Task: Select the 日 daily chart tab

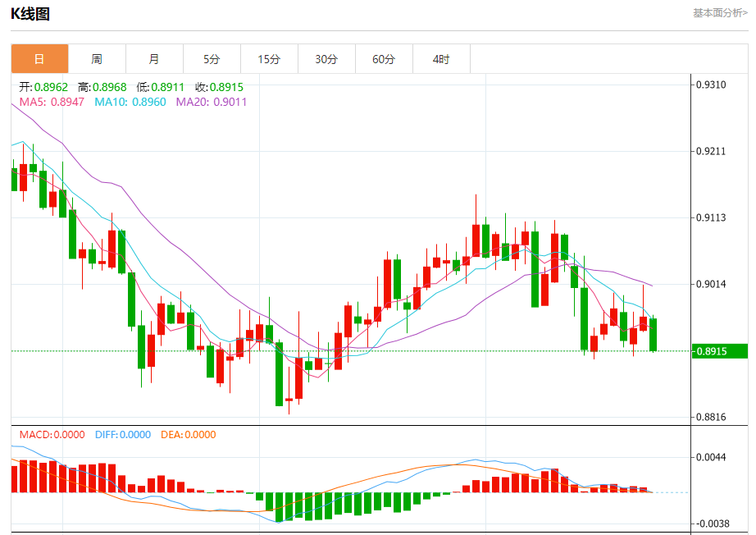Action: point(39,59)
